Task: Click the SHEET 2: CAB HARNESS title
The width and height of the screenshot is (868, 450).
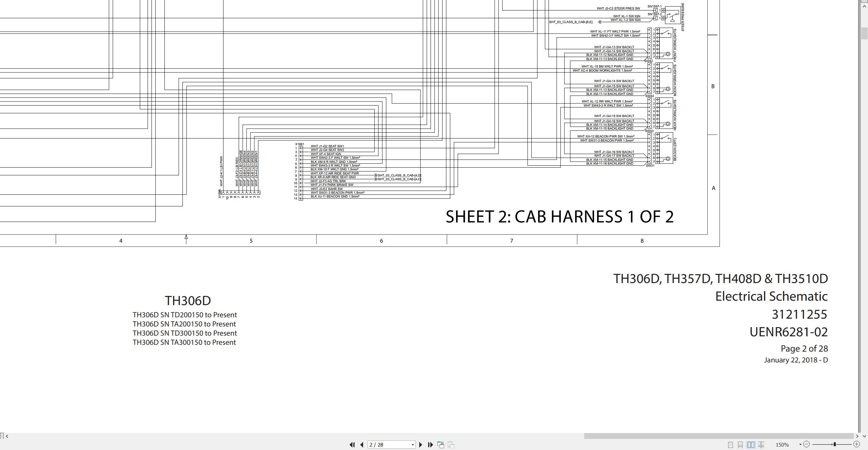Action: 559,217
